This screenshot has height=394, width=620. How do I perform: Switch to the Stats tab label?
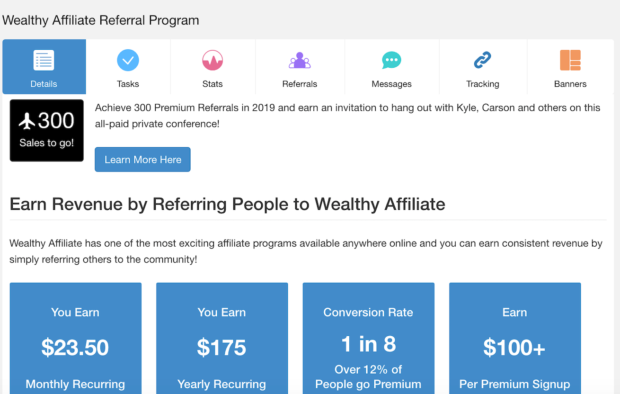pos(212,84)
